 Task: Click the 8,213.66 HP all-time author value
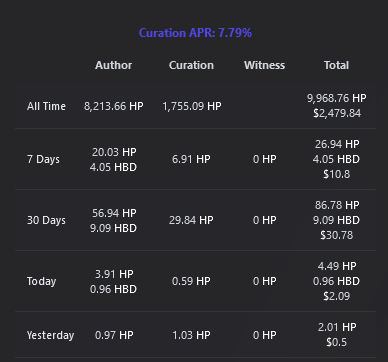114,106
